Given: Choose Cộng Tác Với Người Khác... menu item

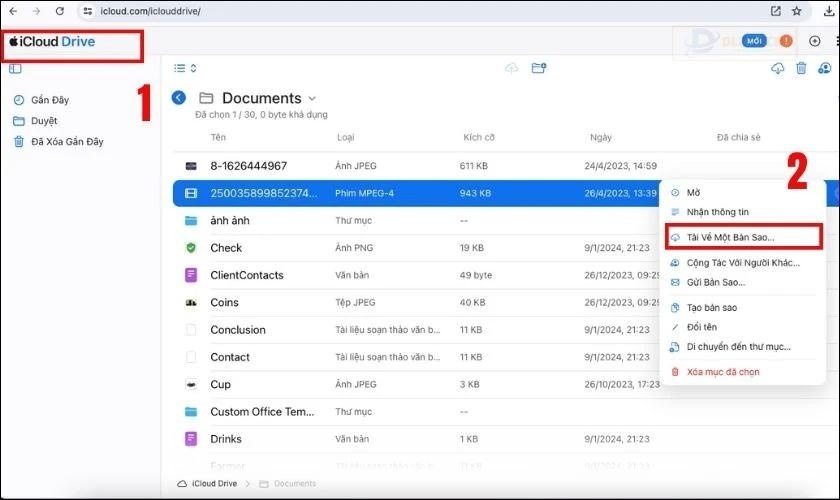Looking at the screenshot, I should pos(742,263).
